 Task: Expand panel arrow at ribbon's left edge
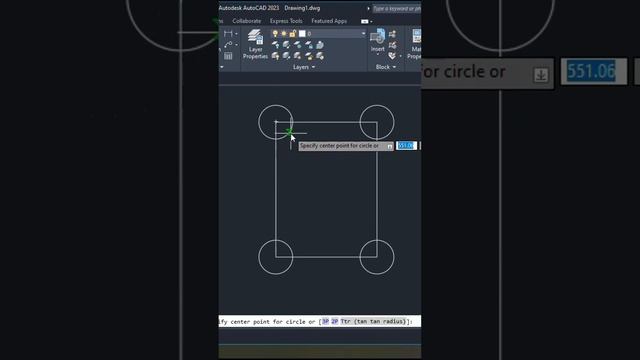(x=222, y=67)
